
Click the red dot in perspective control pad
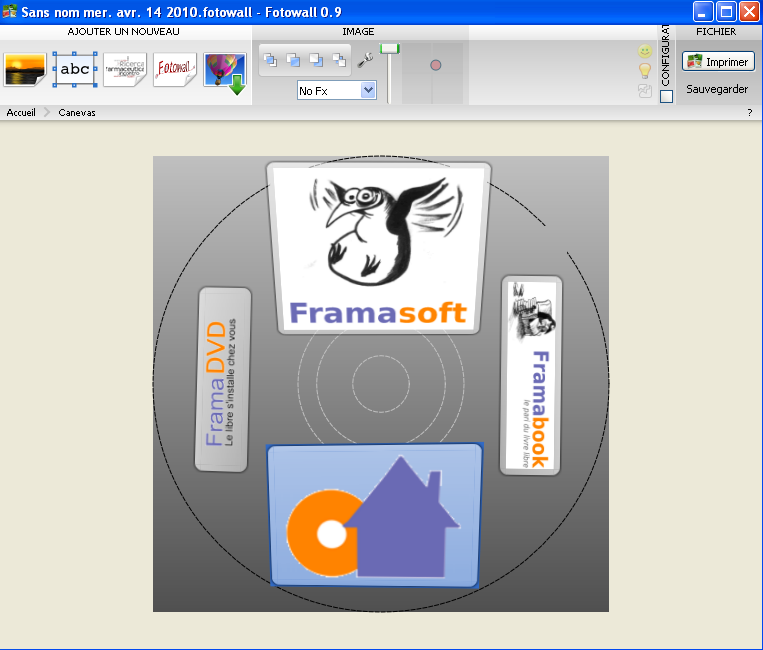436,65
